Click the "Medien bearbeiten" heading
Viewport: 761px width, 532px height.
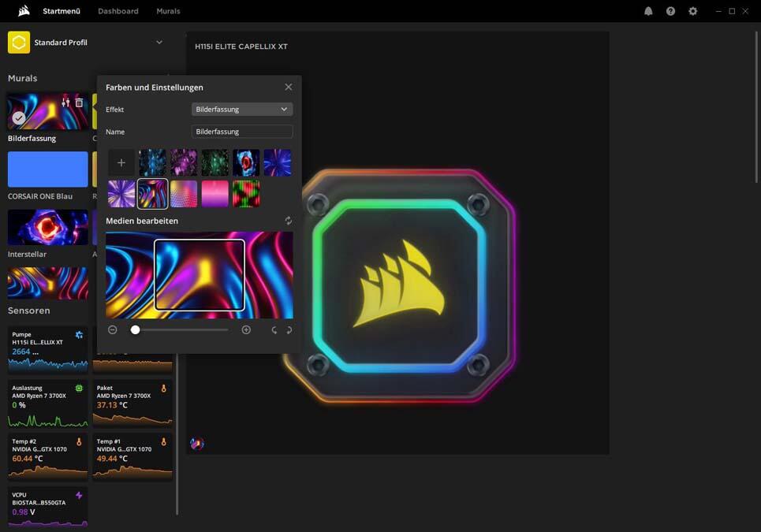[142, 221]
